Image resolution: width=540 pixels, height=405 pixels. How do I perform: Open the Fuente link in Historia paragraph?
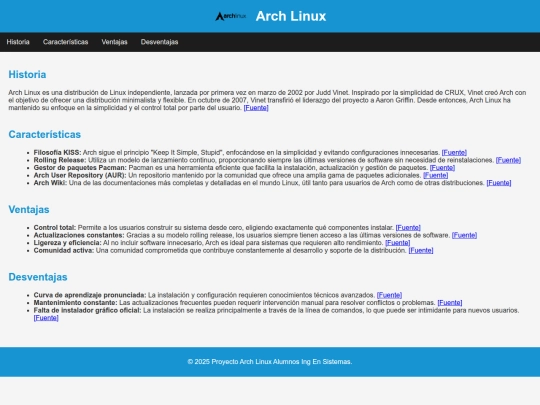[256, 108]
